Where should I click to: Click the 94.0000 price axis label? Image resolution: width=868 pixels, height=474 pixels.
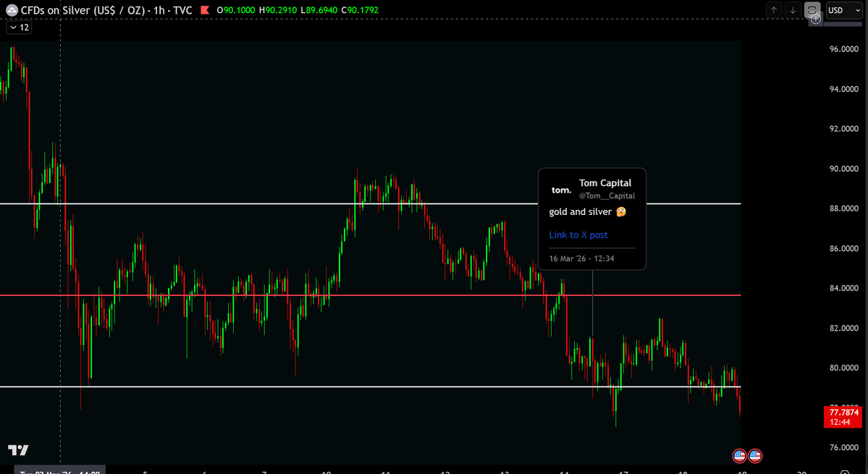pyautogui.click(x=843, y=89)
